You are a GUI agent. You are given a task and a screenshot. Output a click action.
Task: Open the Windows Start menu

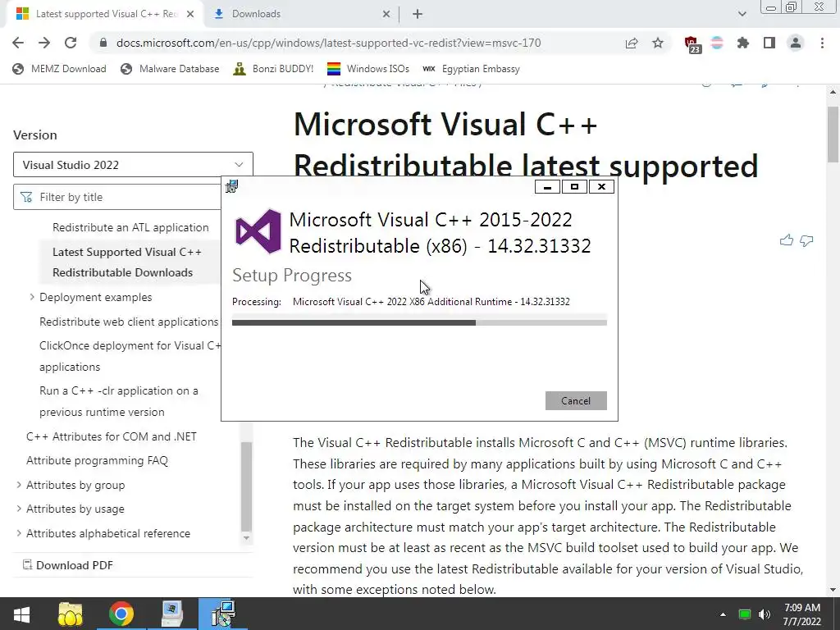[x=21, y=614]
